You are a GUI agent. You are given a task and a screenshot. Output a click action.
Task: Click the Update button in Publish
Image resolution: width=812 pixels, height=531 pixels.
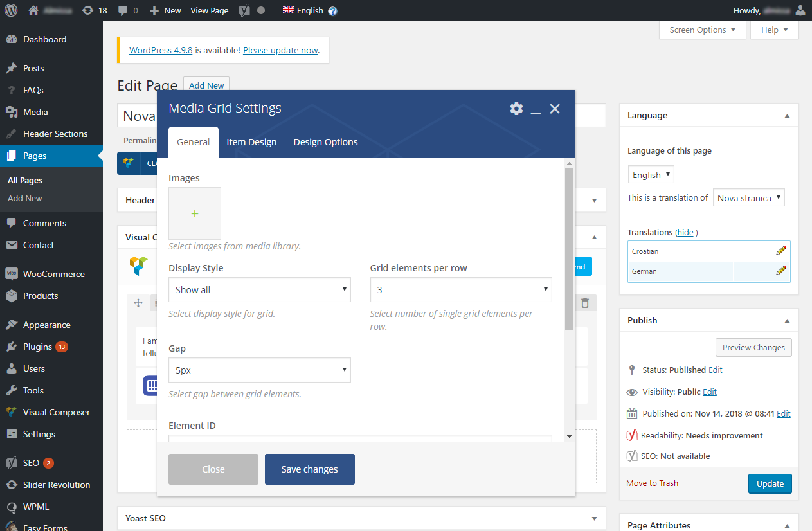coord(770,483)
